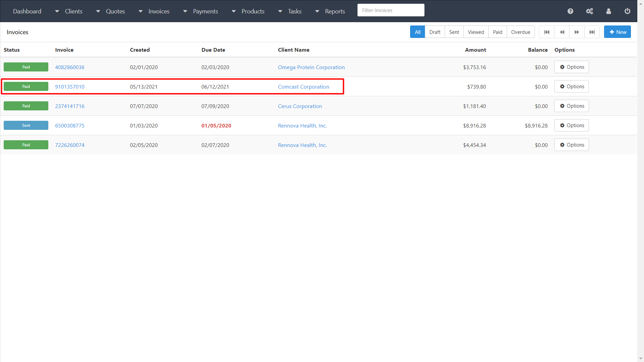
Task: Create a New invoice
Action: (617, 32)
